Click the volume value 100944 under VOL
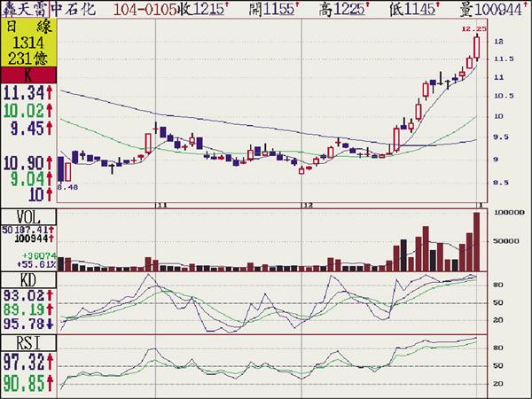532x399 pixels. (x=31, y=239)
